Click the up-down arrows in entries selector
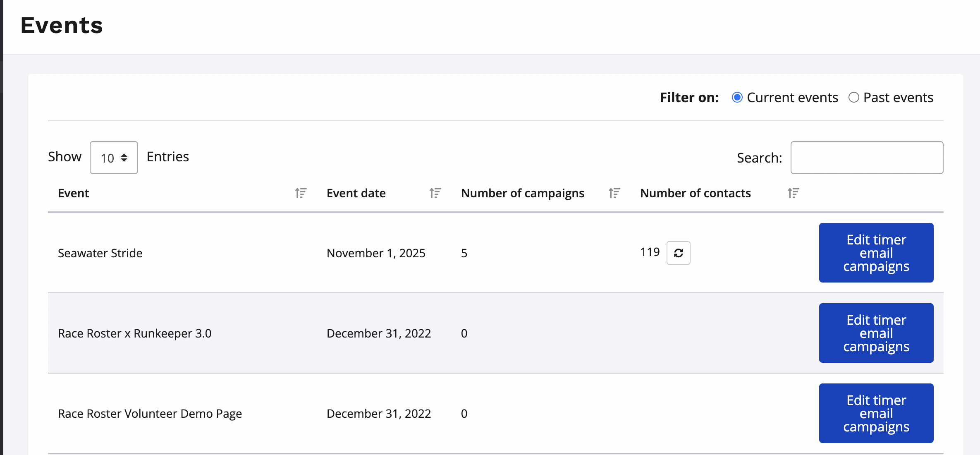Viewport: 980px width, 455px height. click(124, 158)
